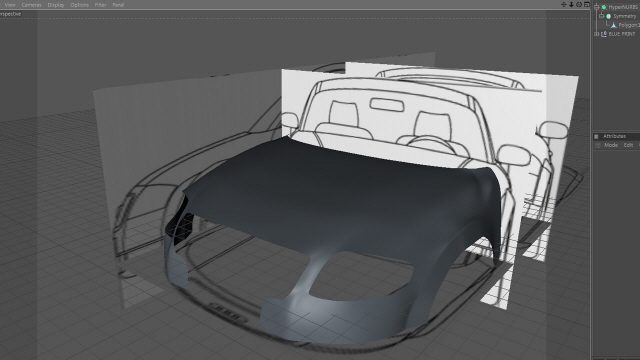Viewport: 640px width, 360px height.
Task: Click the viewport pan (move camera) icon
Action: click(x=564, y=4)
